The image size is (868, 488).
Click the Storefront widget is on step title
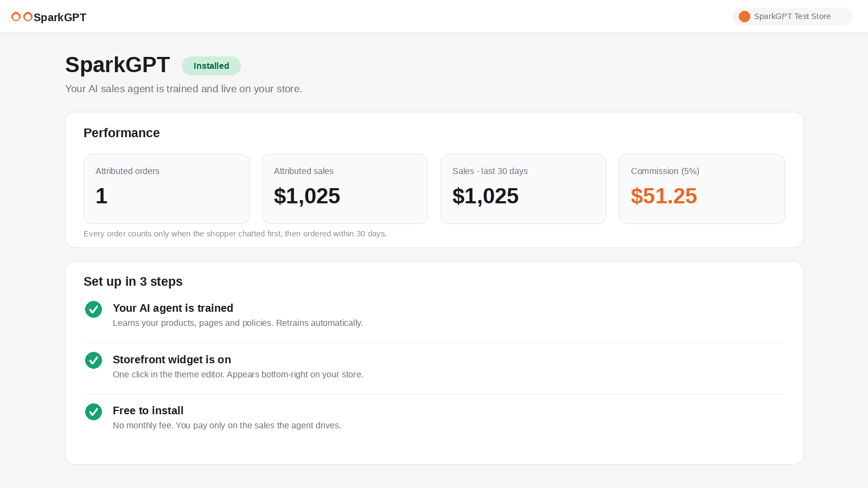coord(172,359)
